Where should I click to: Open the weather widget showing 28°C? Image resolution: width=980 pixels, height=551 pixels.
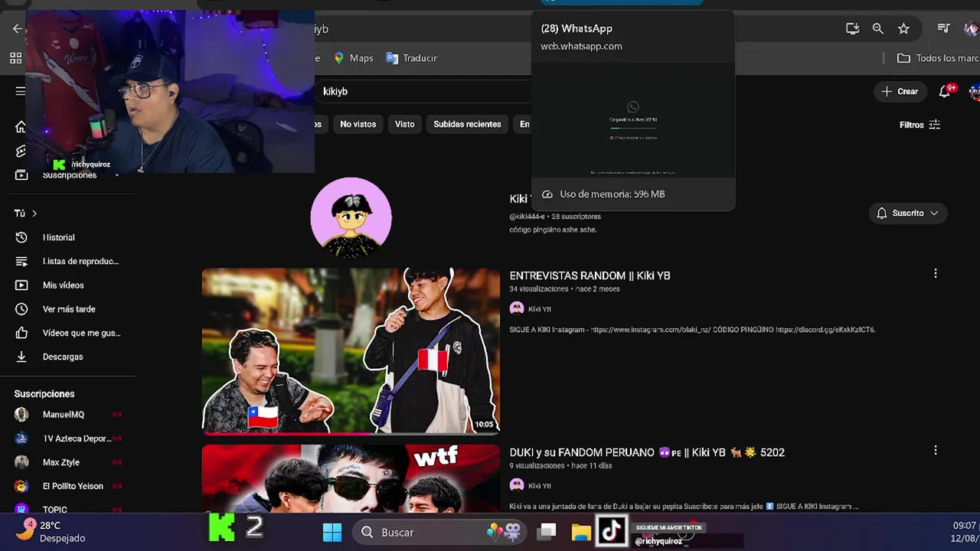click(x=51, y=532)
